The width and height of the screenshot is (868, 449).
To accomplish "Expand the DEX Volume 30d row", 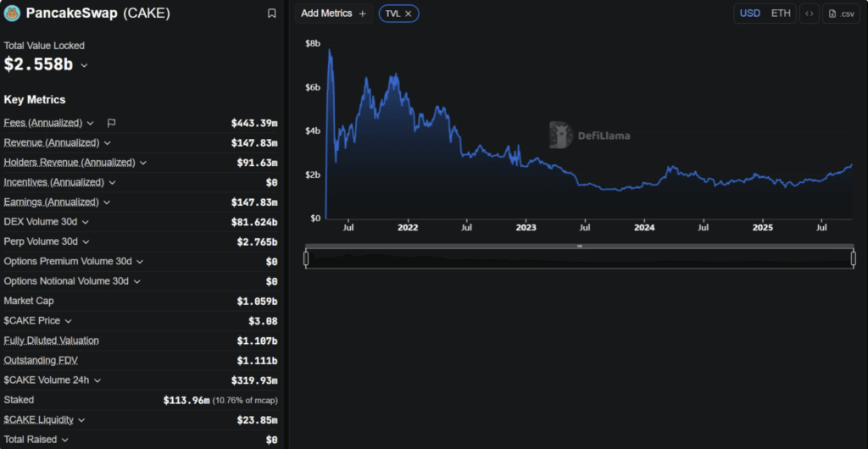I will pyautogui.click(x=86, y=222).
